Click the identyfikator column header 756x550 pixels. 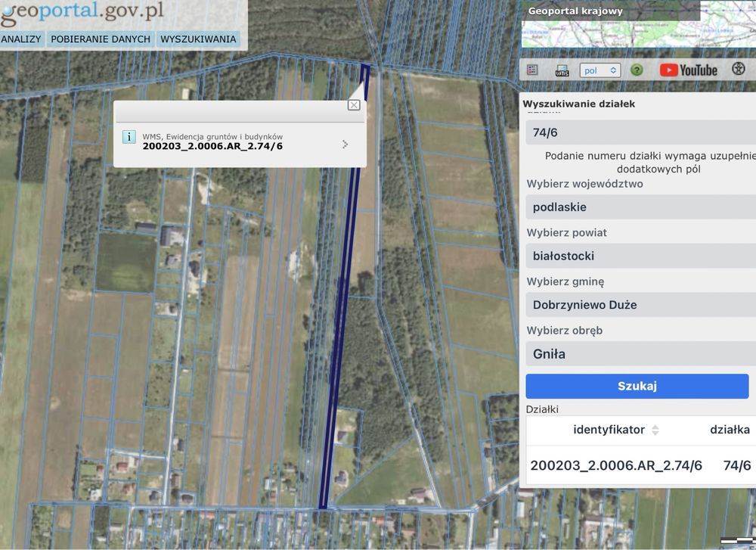[609, 430]
